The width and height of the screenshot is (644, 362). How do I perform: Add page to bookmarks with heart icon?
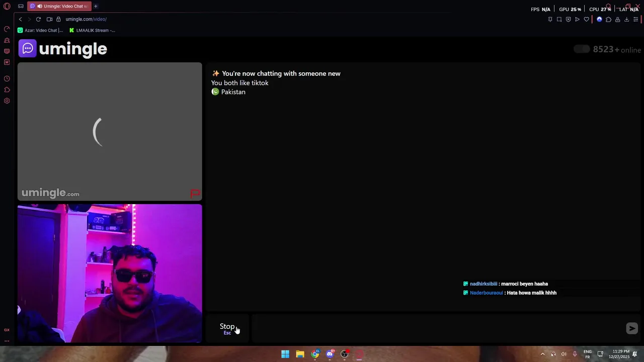(586, 19)
